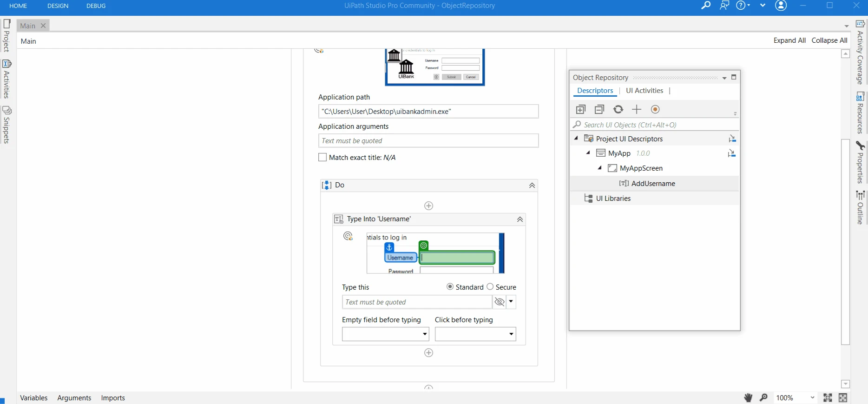This screenshot has height=404, width=868.
Task: Add activity above Type Into 'Username'
Action: point(429,205)
